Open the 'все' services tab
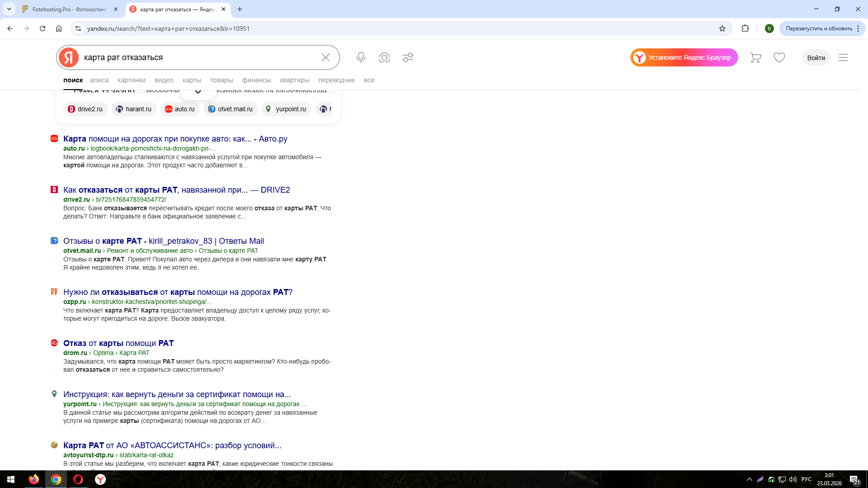This screenshot has width=868, height=488. click(x=369, y=80)
